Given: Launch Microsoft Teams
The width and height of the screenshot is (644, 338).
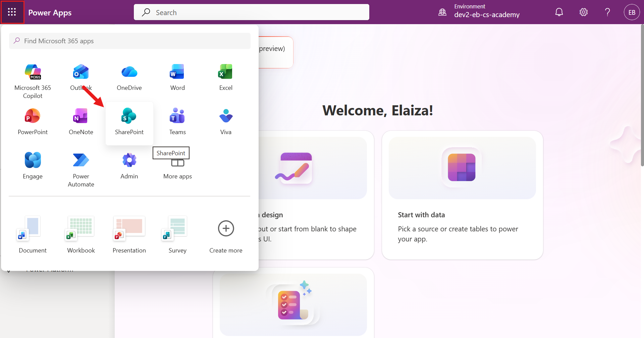Looking at the screenshot, I should (177, 122).
